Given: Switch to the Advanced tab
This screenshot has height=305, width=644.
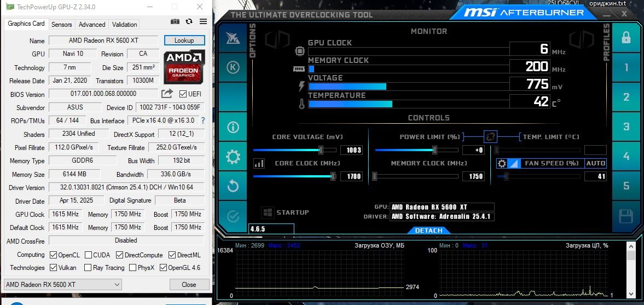Looking at the screenshot, I should click(x=92, y=24).
